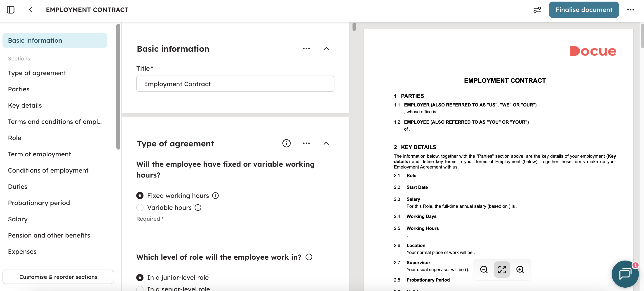
Task: Click the form panel scrollbar handle
Action: click(x=354, y=27)
